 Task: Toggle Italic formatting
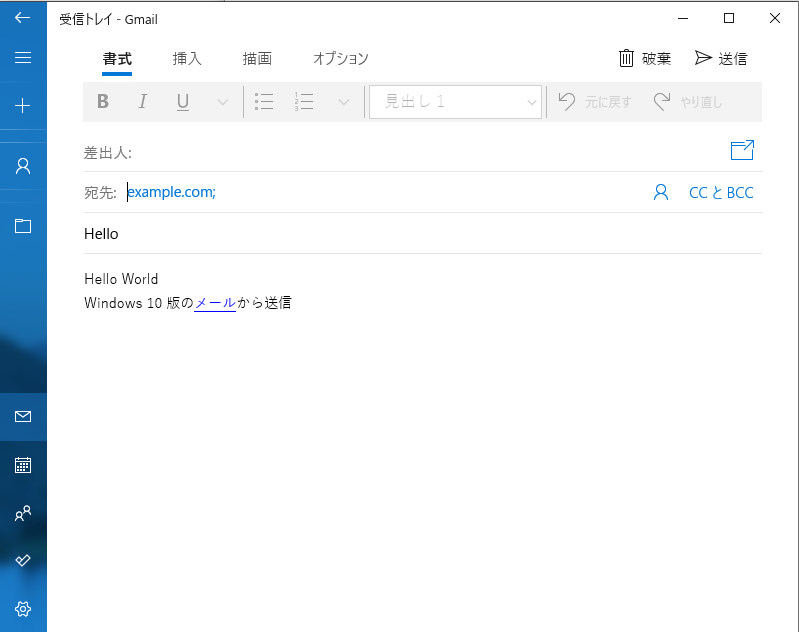click(x=143, y=102)
